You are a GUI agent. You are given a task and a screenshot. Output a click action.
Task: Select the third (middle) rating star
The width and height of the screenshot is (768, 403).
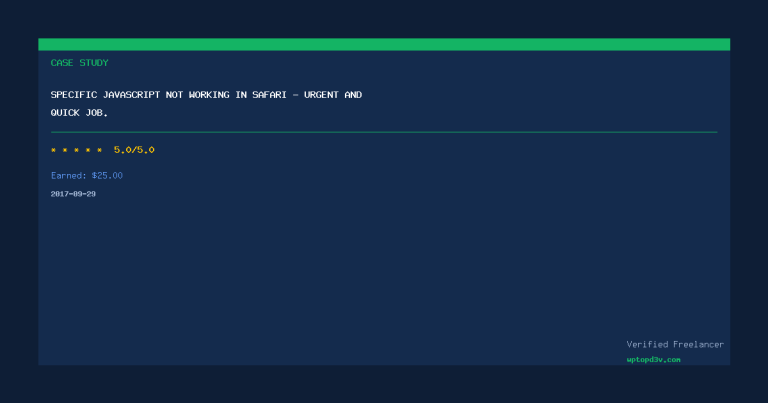coord(76,150)
